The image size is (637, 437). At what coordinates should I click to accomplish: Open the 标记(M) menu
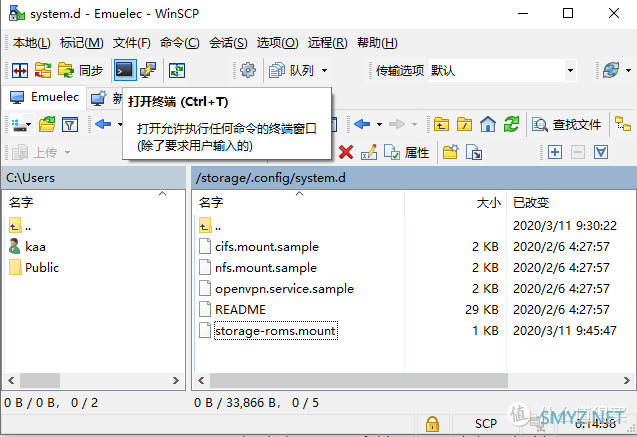pyautogui.click(x=82, y=43)
